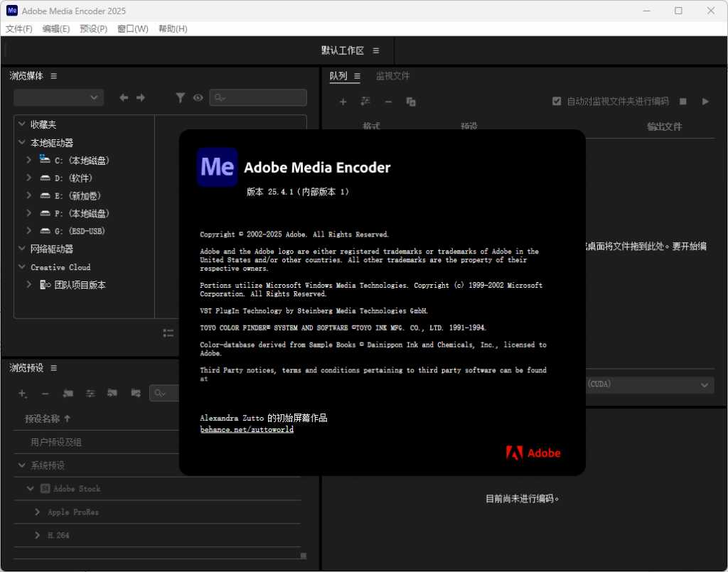Remove the selected item from the queue
Image resolution: width=728 pixels, height=572 pixels.
388,102
